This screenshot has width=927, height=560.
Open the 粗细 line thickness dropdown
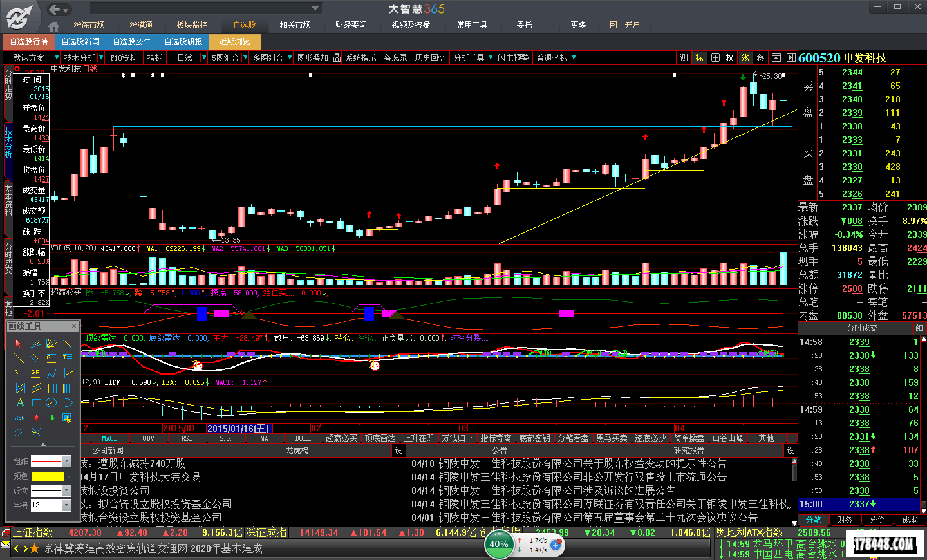click(66, 461)
